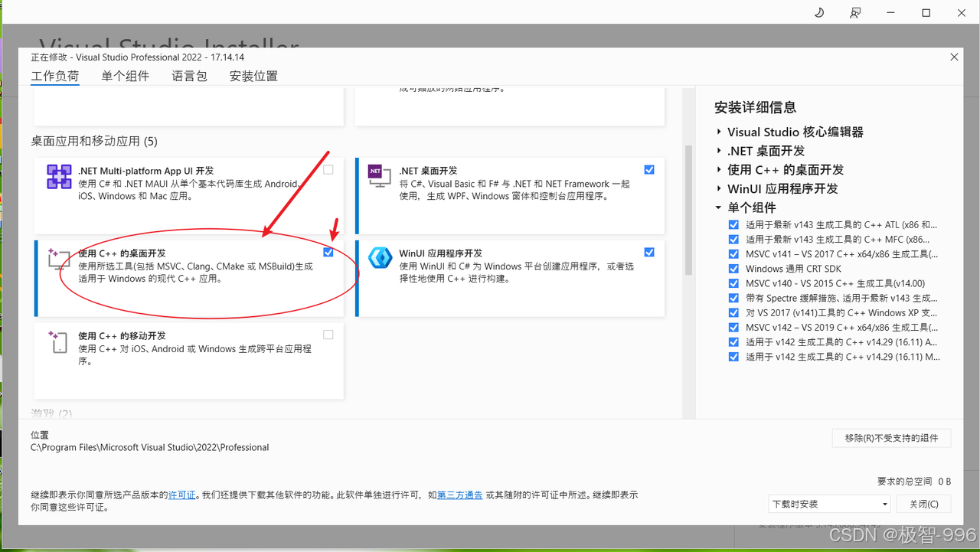Enable the .NET Multi-platform App UI checkbox
The height and width of the screenshot is (552, 980).
click(x=328, y=170)
